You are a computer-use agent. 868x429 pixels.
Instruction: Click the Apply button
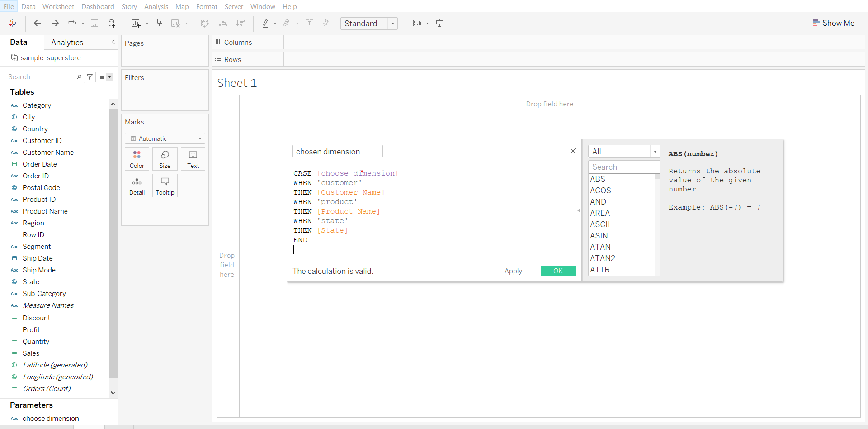point(513,271)
